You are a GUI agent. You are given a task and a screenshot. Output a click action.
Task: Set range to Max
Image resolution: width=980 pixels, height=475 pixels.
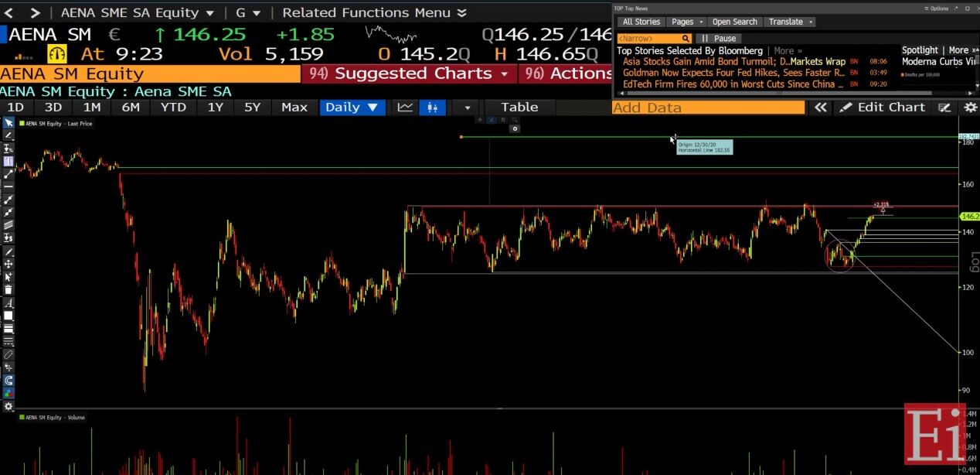tap(294, 108)
